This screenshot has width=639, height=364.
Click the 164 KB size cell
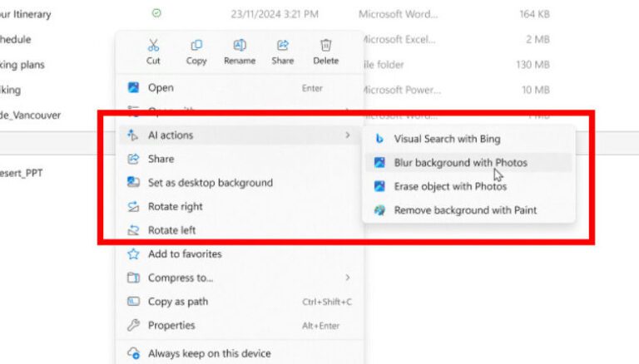point(534,14)
